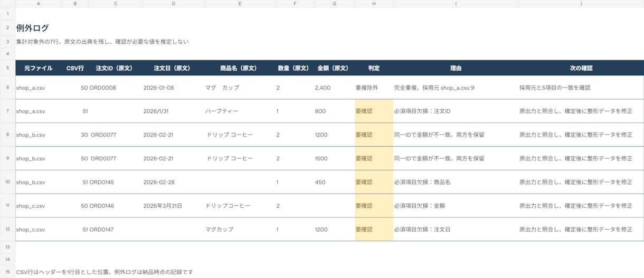Image resolution: width=644 pixels, height=278 pixels.
Task: Click the subtitle beginning 集計対象外の7行
Action: tap(102, 41)
